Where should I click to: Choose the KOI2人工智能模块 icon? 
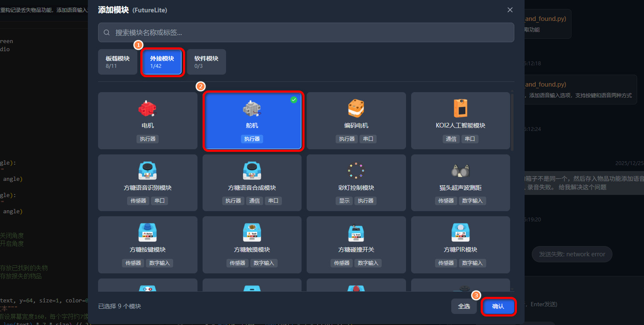(460, 108)
